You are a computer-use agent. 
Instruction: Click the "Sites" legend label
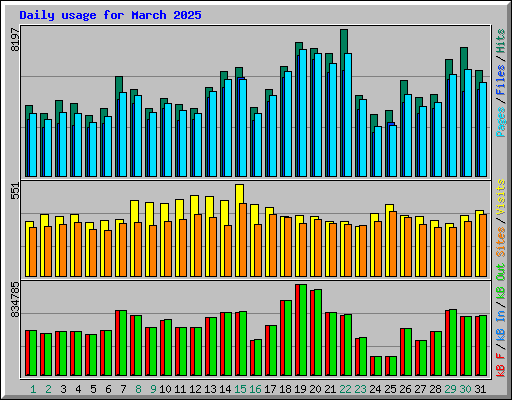tap(500, 242)
